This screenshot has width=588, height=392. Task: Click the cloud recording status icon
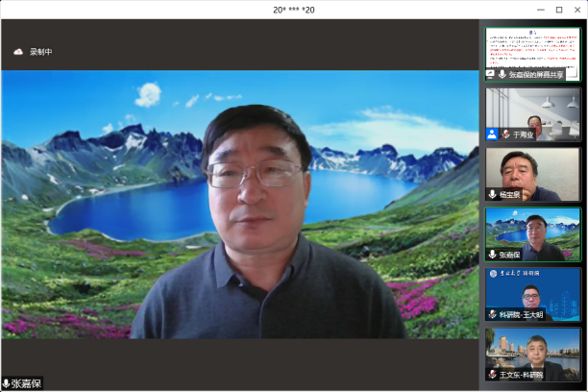point(17,52)
